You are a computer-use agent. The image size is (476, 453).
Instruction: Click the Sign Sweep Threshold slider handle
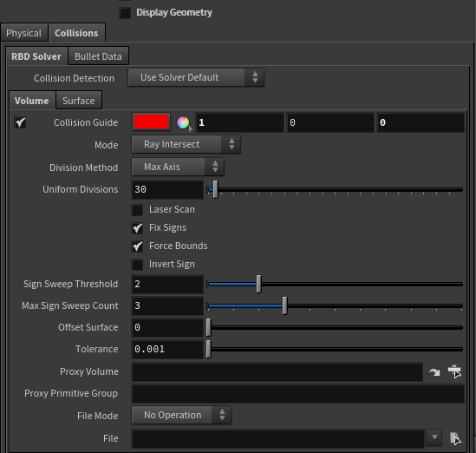(x=258, y=284)
